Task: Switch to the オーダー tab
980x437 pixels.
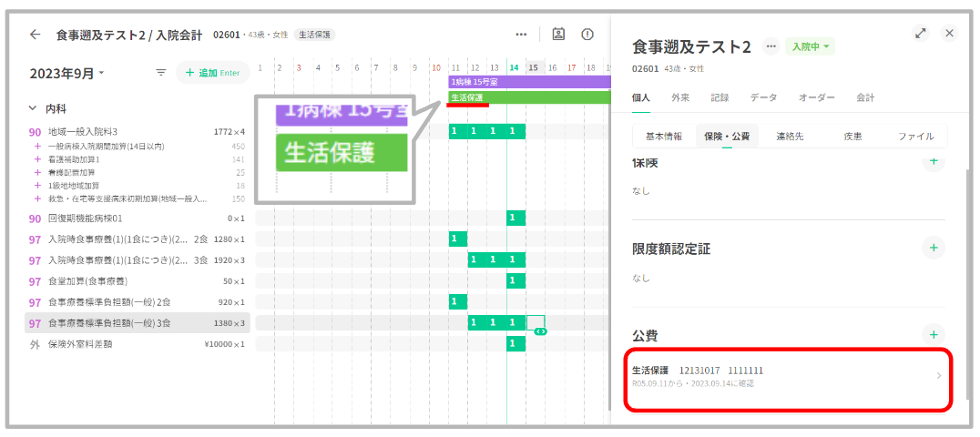Action: pyautogui.click(x=817, y=97)
